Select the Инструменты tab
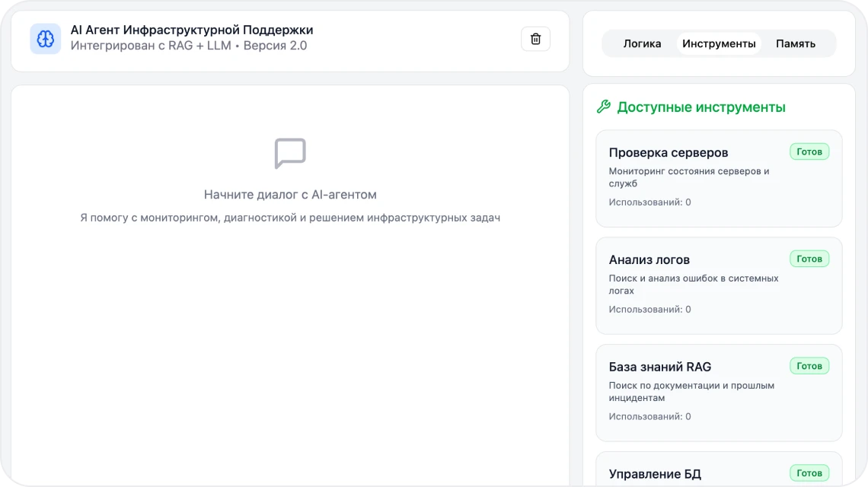 click(719, 43)
